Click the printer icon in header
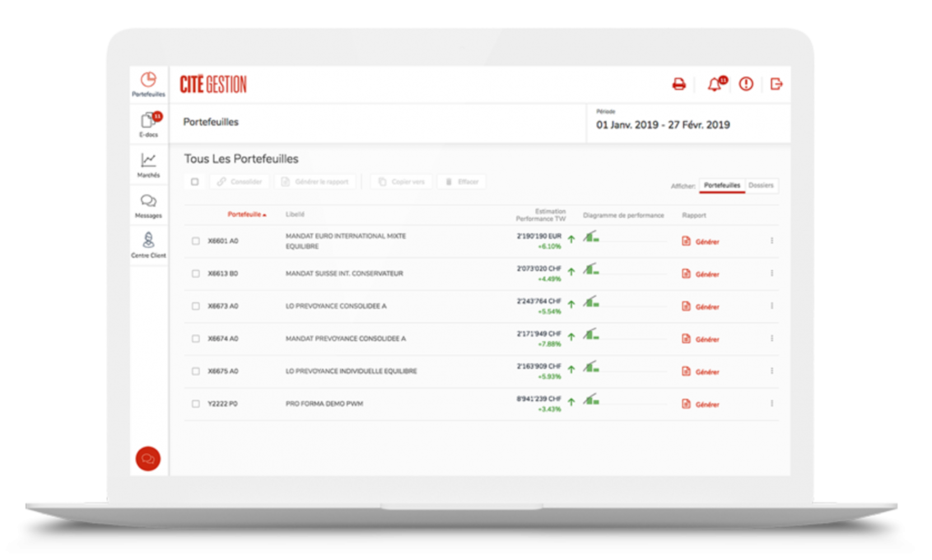 (x=679, y=85)
